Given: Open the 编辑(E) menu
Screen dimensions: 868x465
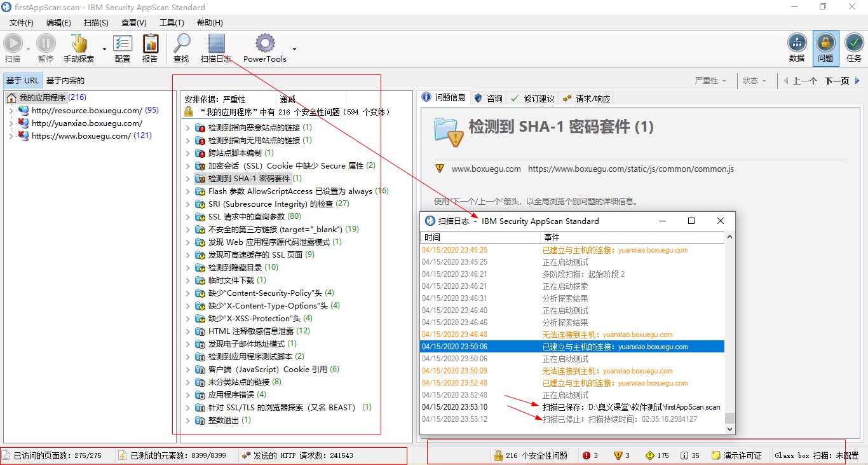Looking at the screenshot, I should tap(59, 22).
